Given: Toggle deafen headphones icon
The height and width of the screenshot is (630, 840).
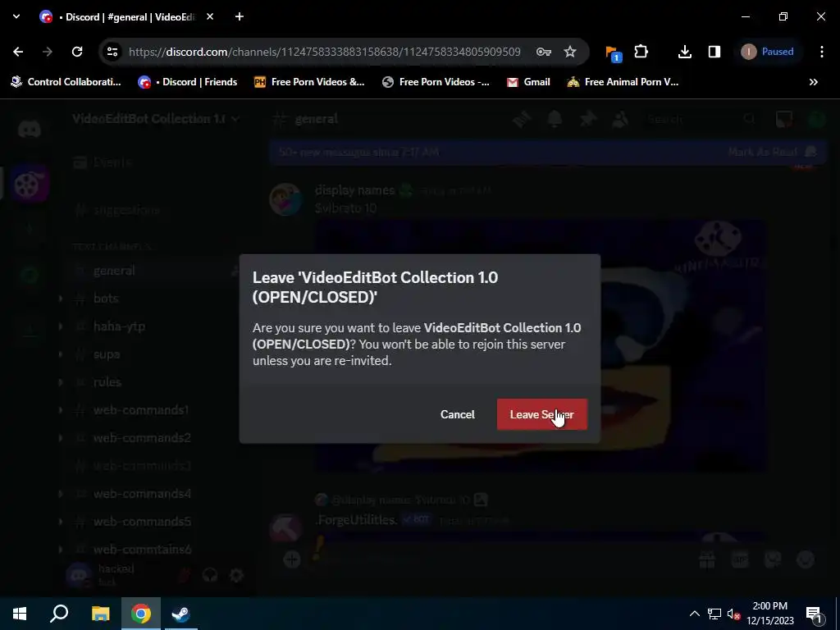Looking at the screenshot, I should coord(210,575).
